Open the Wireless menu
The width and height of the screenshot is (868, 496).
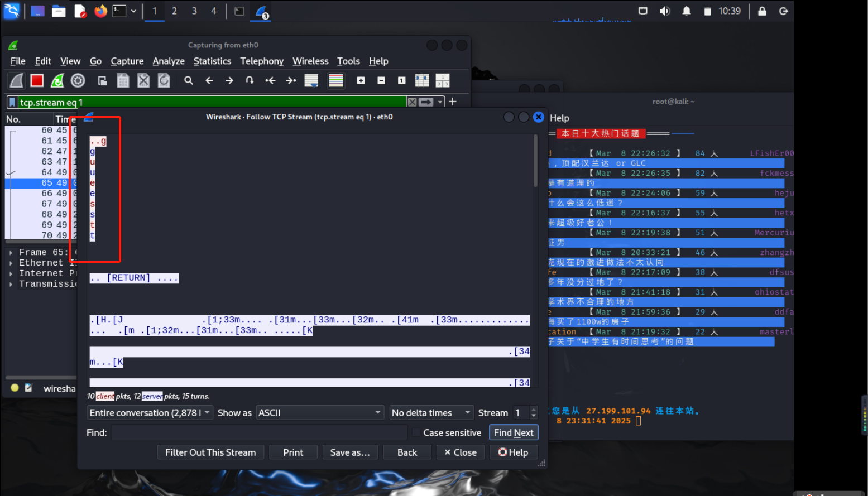pyautogui.click(x=310, y=61)
